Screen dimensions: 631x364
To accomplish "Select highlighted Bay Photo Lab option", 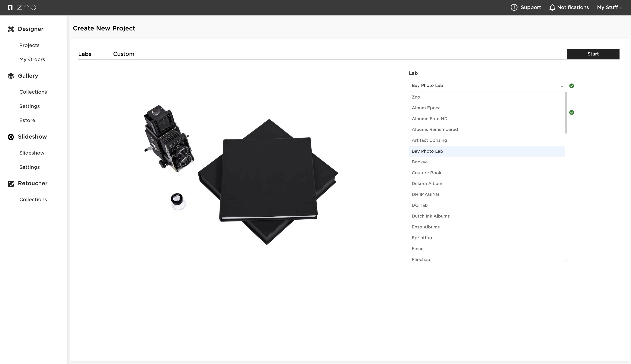I will pyautogui.click(x=487, y=151).
